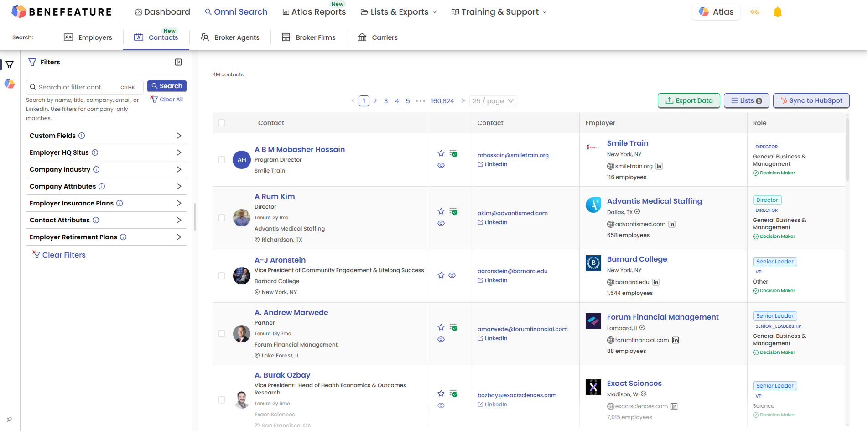The width and height of the screenshot is (868, 431).
Task: Click Company Industry info icon
Action: pyautogui.click(x=96, y=169)
